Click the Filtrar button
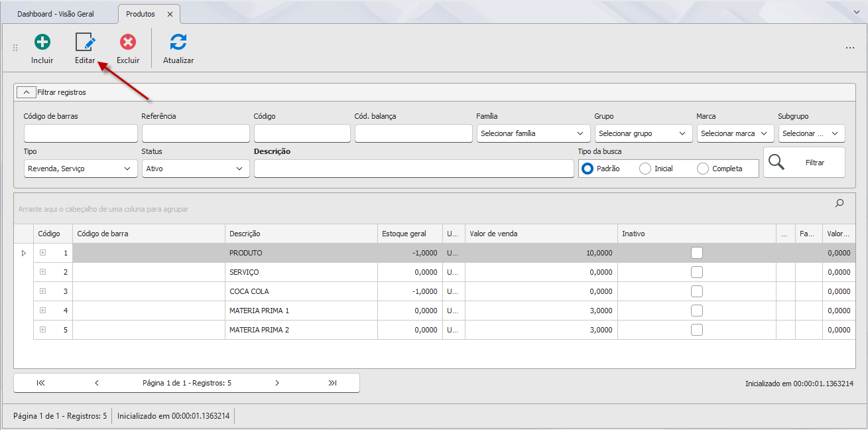Screen dimensions: 868x430 pos(804,163)
